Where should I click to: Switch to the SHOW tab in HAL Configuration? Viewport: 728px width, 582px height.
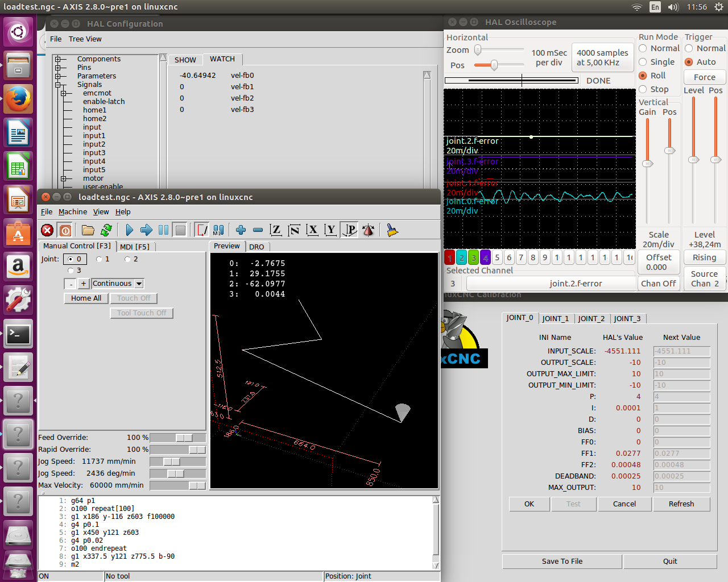click(x=185, y=60)
